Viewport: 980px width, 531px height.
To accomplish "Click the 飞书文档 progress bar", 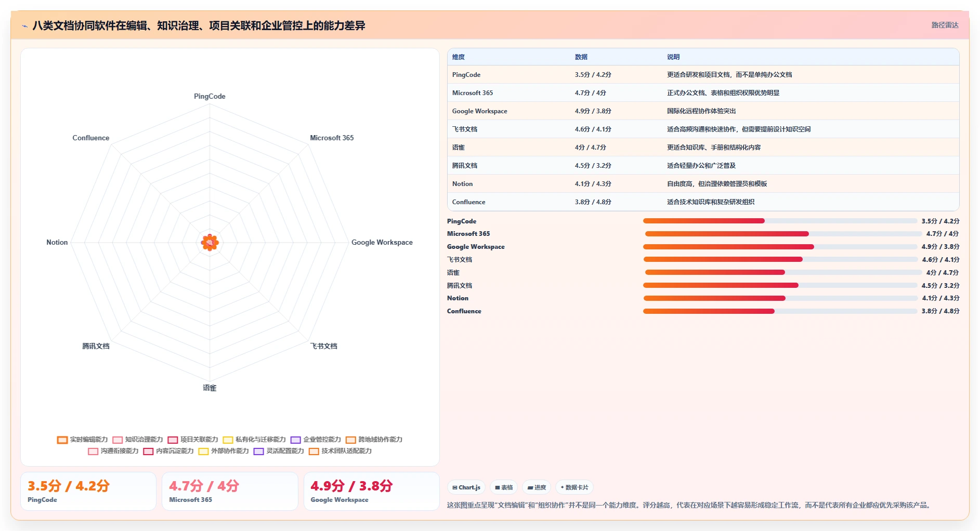I will pos(780,259).
